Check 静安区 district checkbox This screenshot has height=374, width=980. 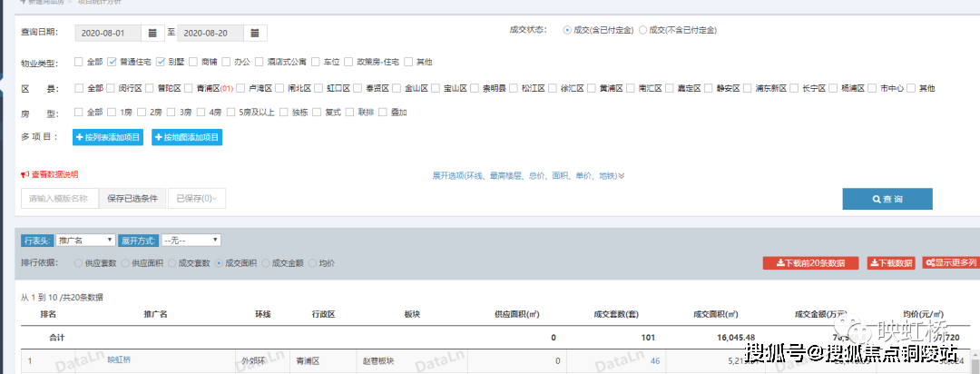[x=709, y=88]
